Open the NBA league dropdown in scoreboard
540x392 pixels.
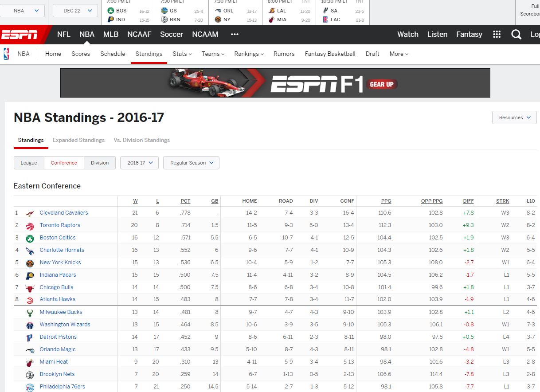pos(22,11)
